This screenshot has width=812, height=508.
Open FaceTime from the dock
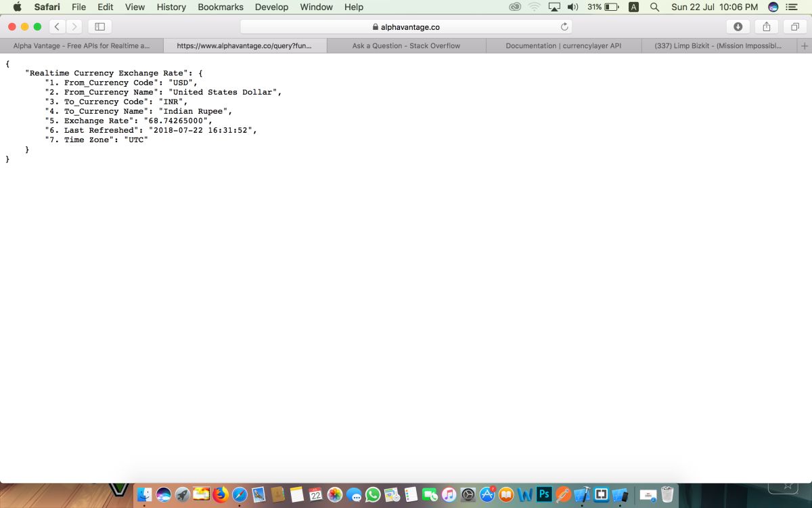[430, 494]
